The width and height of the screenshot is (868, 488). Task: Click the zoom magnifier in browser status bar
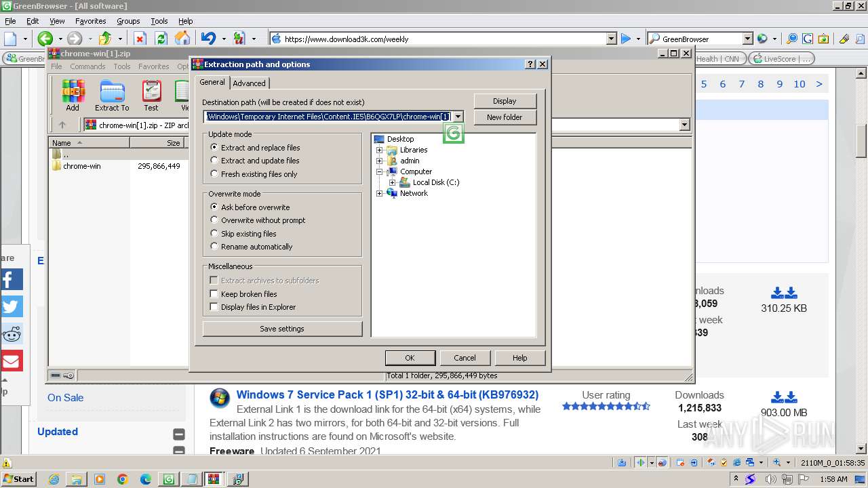pos(778,462)
